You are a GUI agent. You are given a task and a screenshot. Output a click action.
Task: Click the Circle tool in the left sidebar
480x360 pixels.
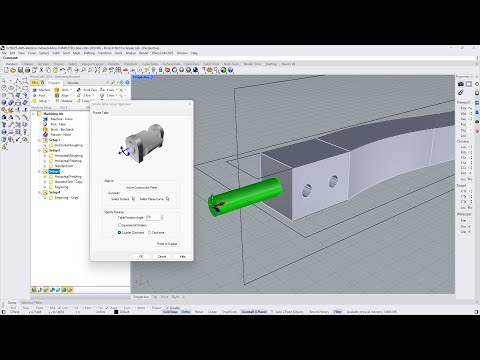point(4,88)
